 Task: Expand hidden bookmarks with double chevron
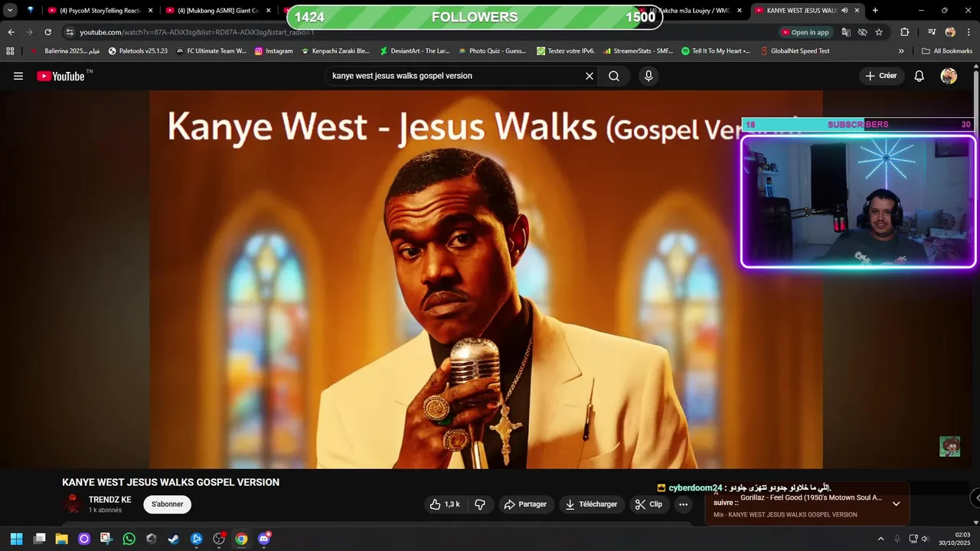pos(901,51)
